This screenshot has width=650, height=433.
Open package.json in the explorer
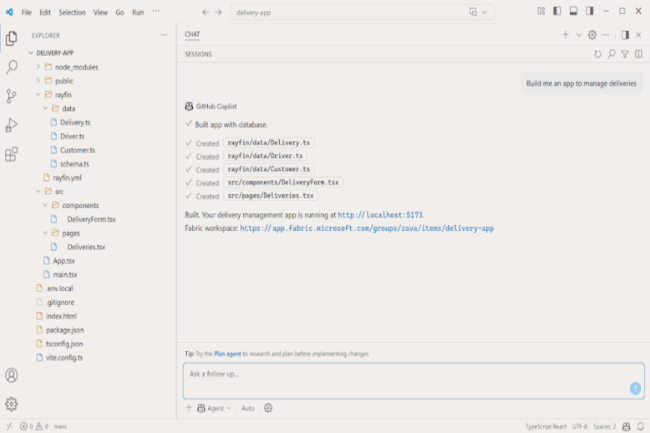point(65,330)
